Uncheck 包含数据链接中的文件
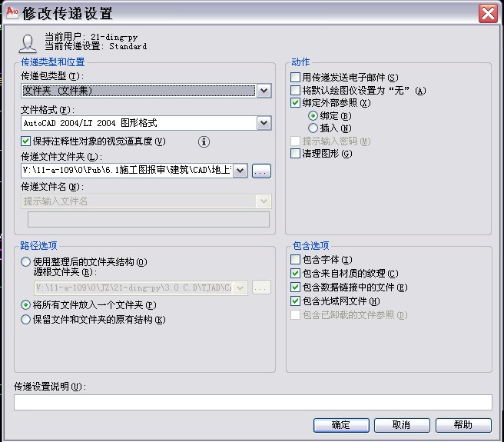 tap(295, 287)
